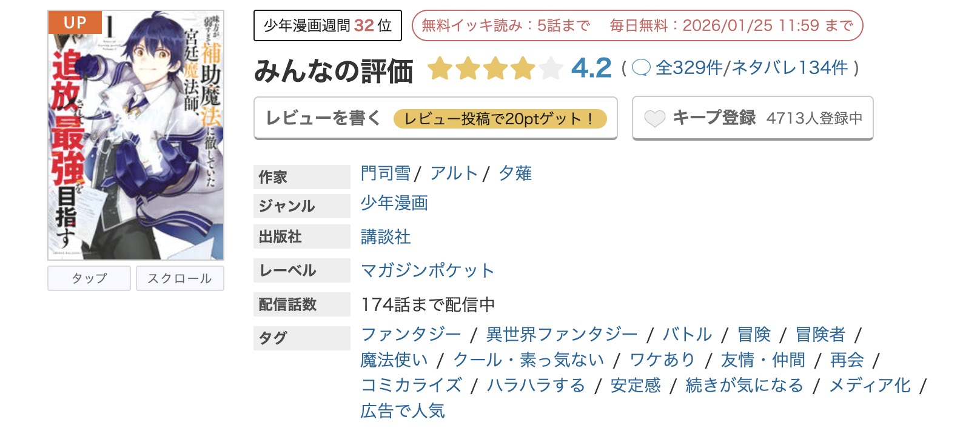Viewport: 980px width, 445px height.
Task: Select スクロール reading mode
Action: (180, 278)
